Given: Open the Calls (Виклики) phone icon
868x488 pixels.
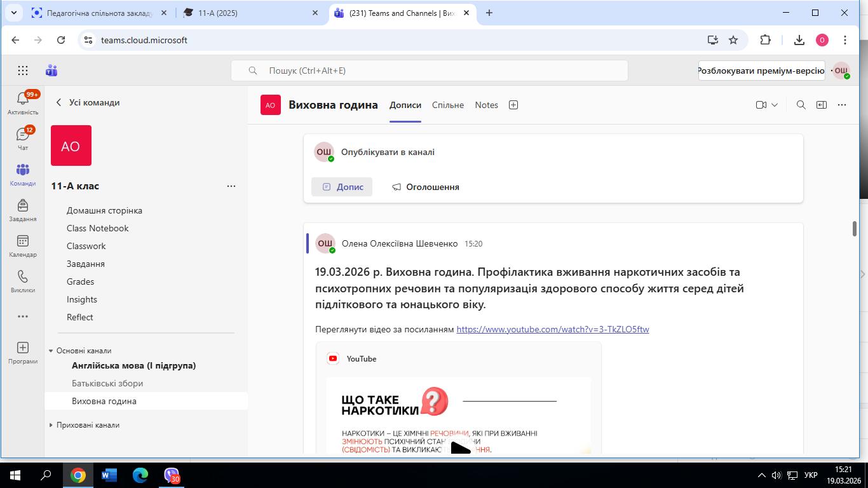Looking at the screenshot, I should point(23,277).
